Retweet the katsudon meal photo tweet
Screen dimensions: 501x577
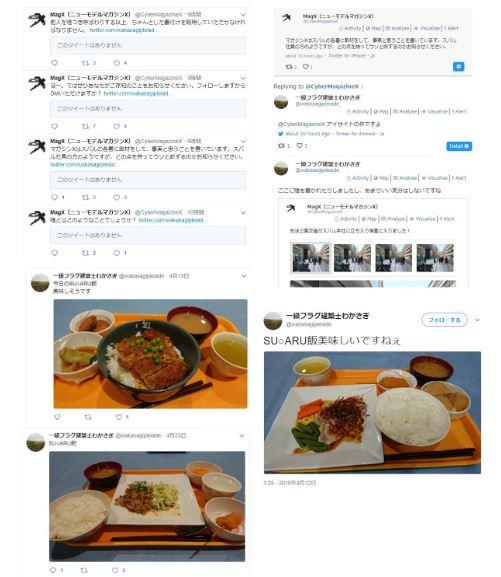coord(88,417)
